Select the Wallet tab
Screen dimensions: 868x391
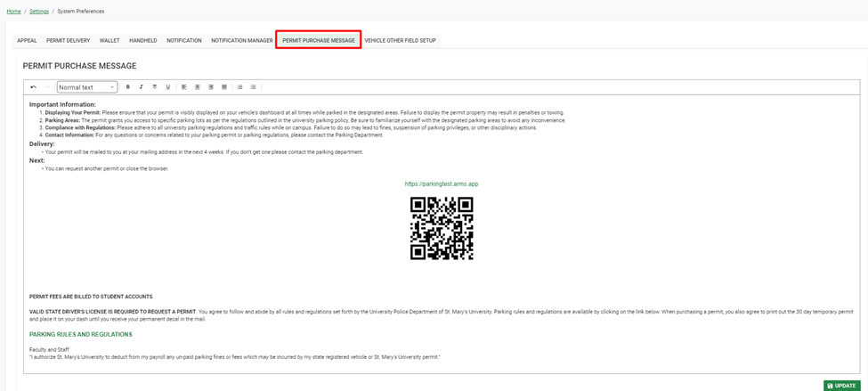(x=110, y=40)
